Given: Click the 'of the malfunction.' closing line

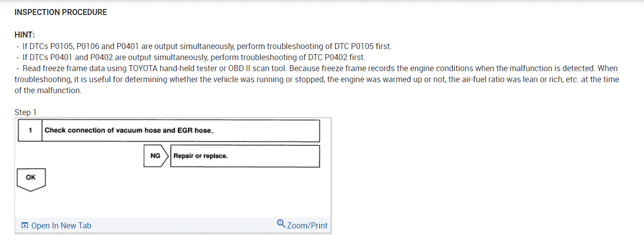Looking at the screenshot, I should tap(48, 90).
